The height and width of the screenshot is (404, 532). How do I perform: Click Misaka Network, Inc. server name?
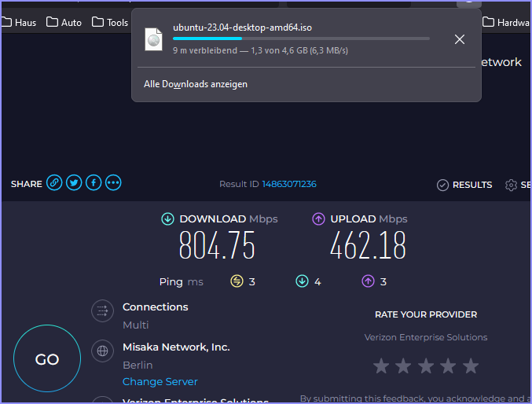click(176, 347)
